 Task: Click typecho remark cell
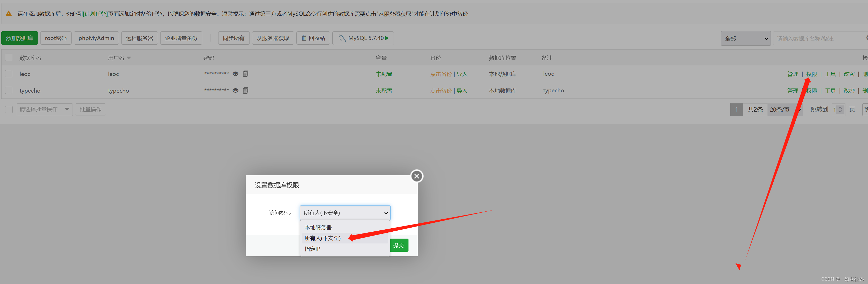click(x=554, y=90)
